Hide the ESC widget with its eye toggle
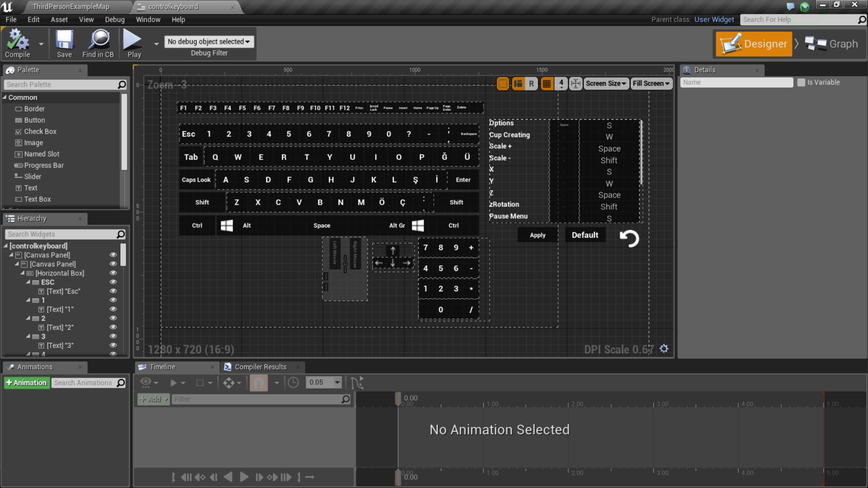This screenshot has width=868, height=488. coord(113,282)
